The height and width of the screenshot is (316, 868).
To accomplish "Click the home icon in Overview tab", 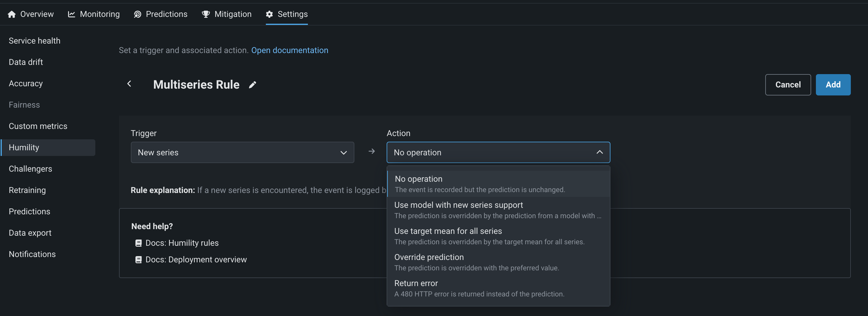I will click(12, 14).
